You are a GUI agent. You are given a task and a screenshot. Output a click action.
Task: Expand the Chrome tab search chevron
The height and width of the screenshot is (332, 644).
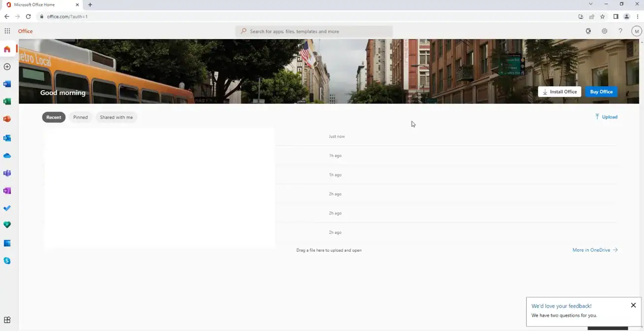click(591, 4)
